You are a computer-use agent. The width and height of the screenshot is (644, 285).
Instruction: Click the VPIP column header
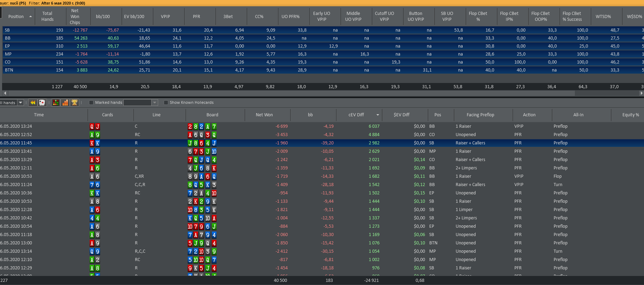[x=165, y=16]
